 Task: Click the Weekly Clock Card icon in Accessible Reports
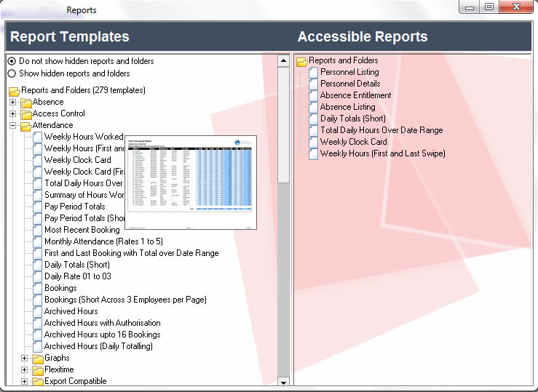point(314,143)
